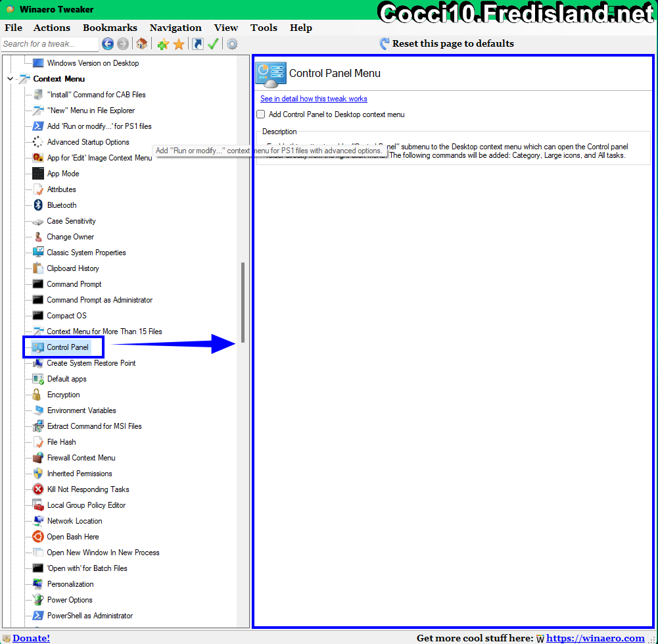Click the Home page icon in toolbar

click(x=142, y=43)
